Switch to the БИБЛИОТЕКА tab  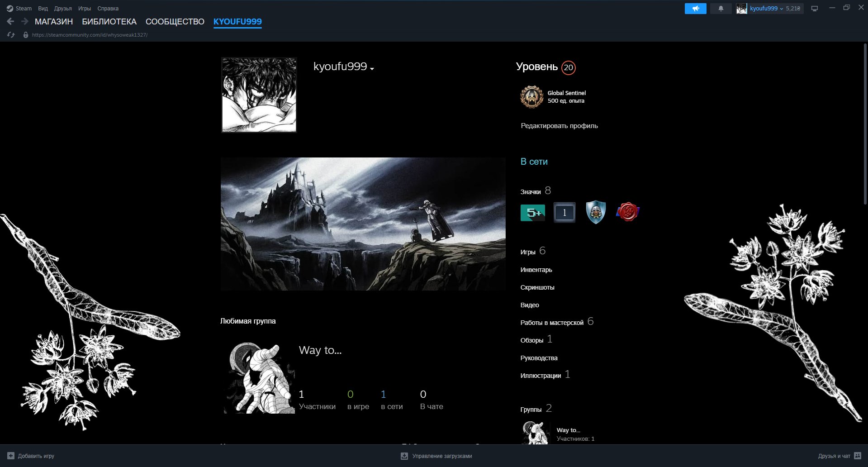coord(109,22)
